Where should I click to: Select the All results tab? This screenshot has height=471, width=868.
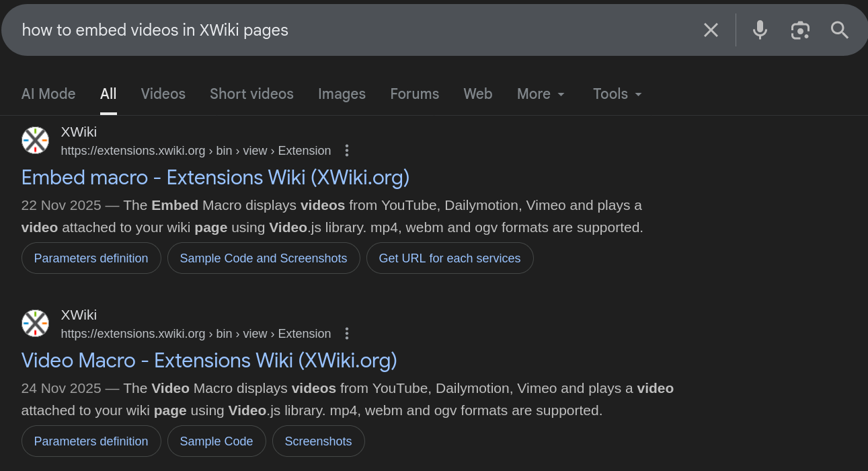[108, 94]
